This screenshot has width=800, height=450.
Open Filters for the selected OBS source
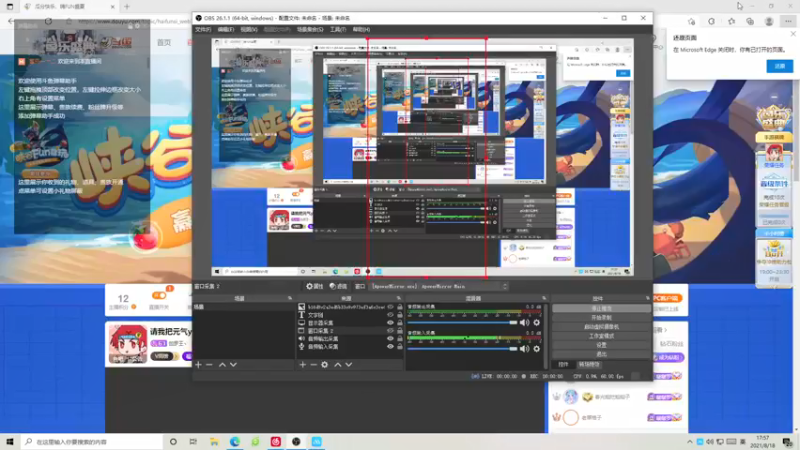coord(338,286)
